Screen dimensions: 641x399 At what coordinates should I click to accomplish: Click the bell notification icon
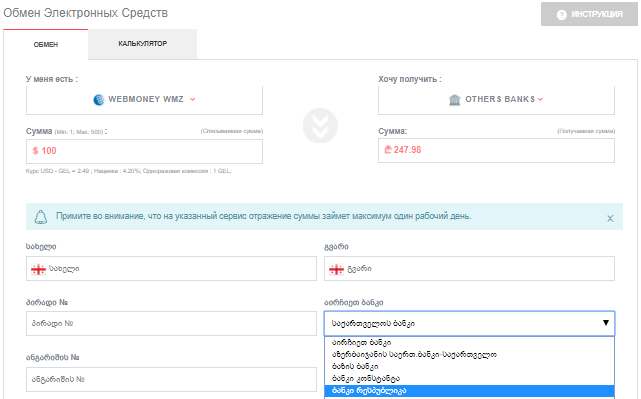tap(40, 217)
